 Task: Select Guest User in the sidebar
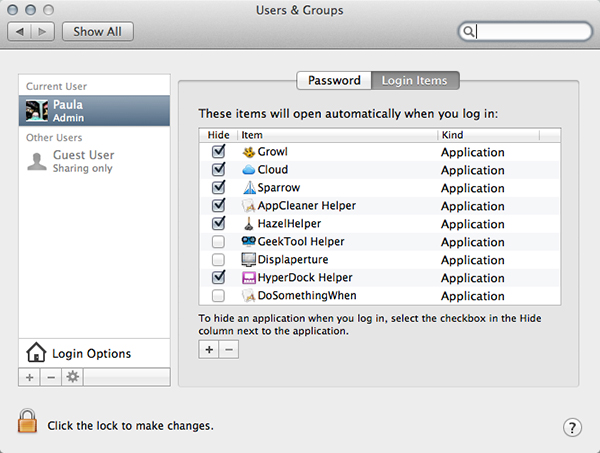pos(94,161)
